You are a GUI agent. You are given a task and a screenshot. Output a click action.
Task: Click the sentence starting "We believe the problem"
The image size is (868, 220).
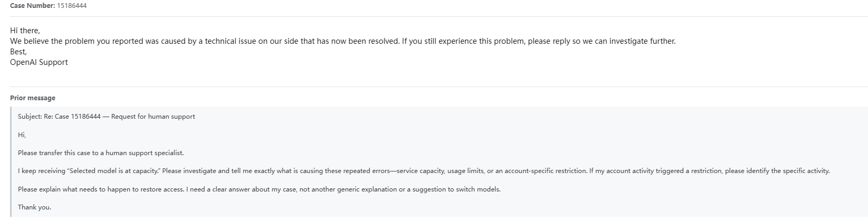(x=205, y=41)
